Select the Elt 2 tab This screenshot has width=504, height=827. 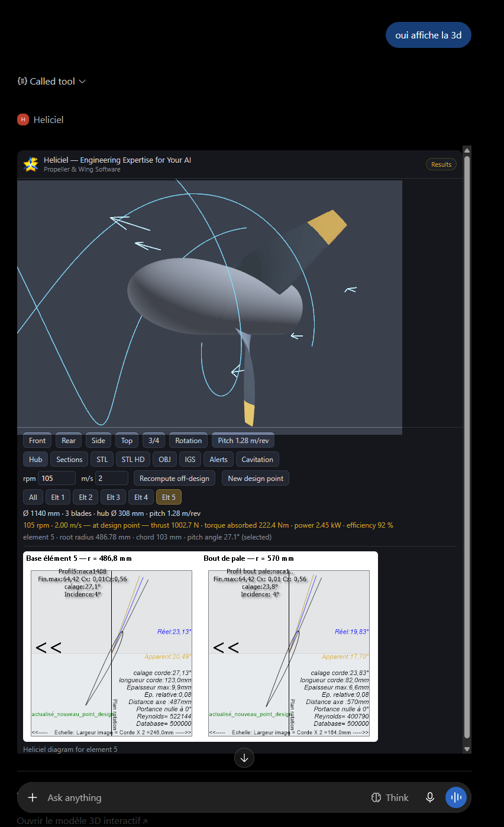click(x=86, y=498)
